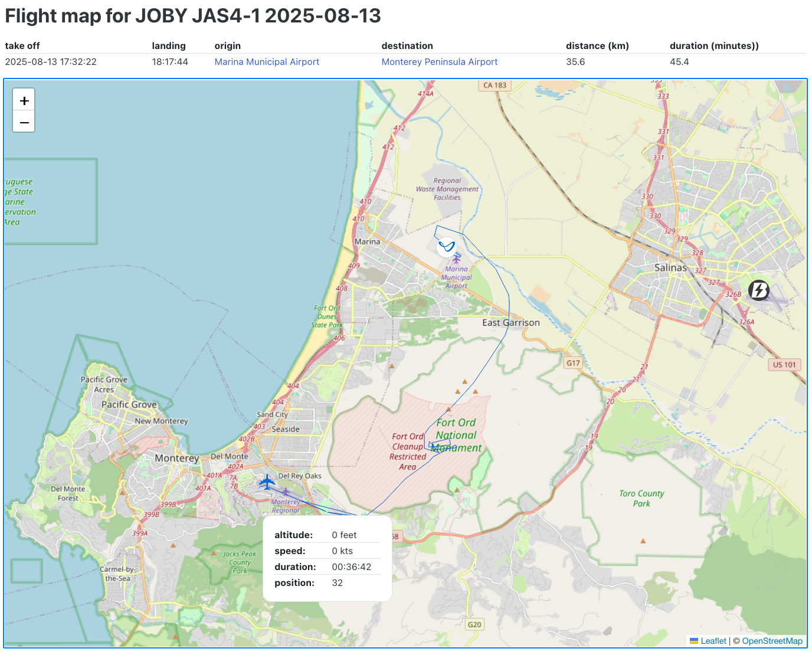Click the page title Flight map heading
Screen dimensions: 812x655
pyautogui.click(x=193, y=16)
